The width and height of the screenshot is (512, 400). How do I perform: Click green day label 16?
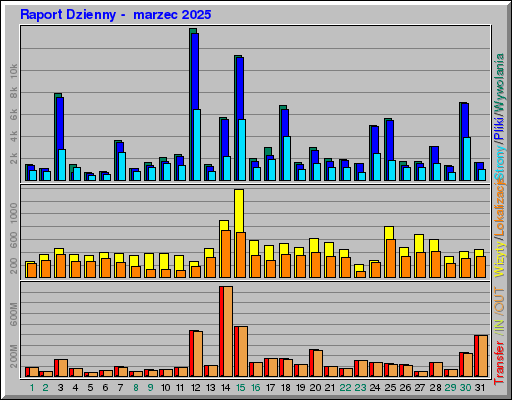256,388
